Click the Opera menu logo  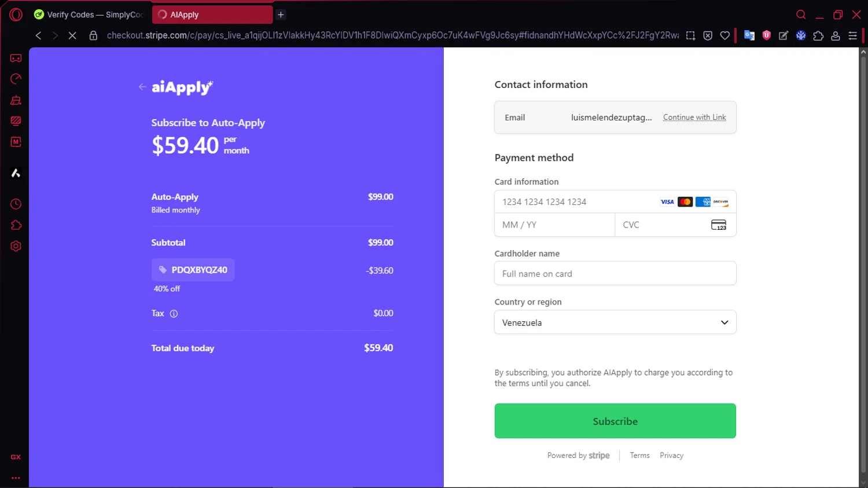(16, 14)
